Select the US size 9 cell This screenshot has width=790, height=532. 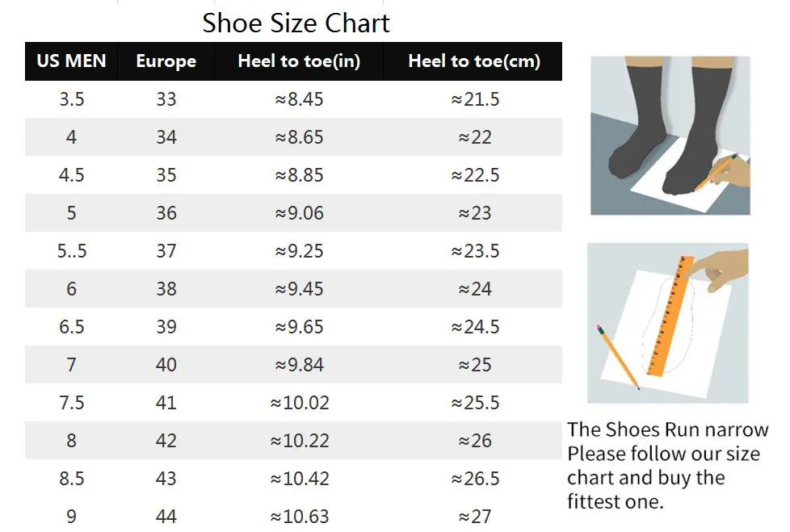pos(72,517)
